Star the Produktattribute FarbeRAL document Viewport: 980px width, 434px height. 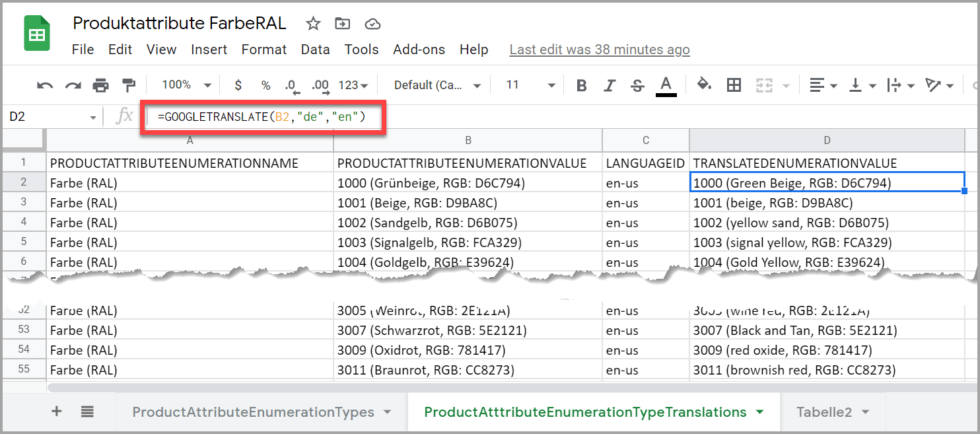[313, 24]
